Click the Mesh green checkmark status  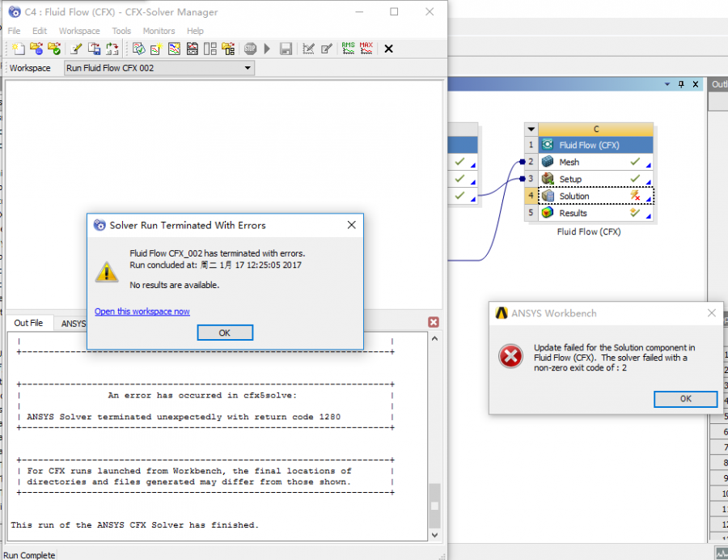click(x=635, y=162)
